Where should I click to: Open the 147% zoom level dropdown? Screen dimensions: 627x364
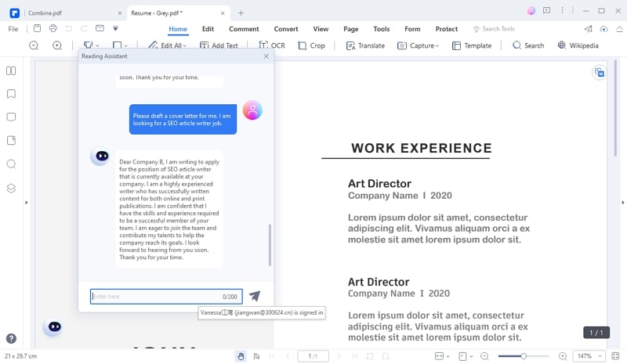(x=589, y=356)
